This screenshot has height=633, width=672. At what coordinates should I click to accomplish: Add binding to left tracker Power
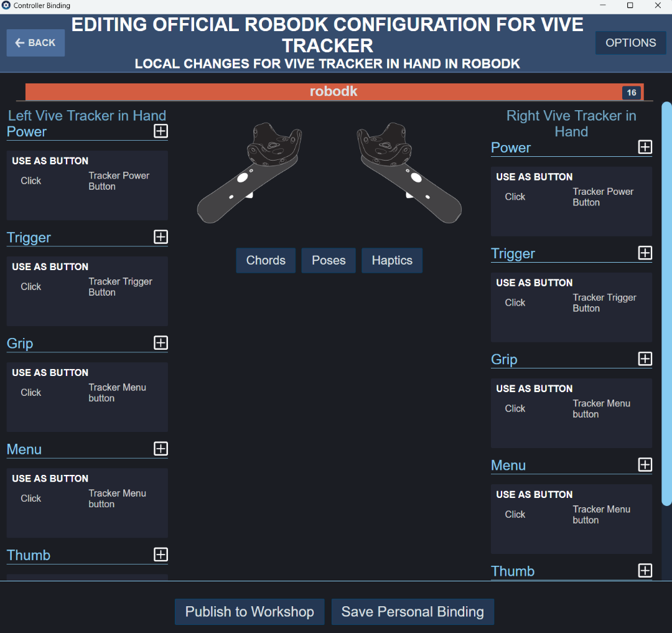pos(161,131)
